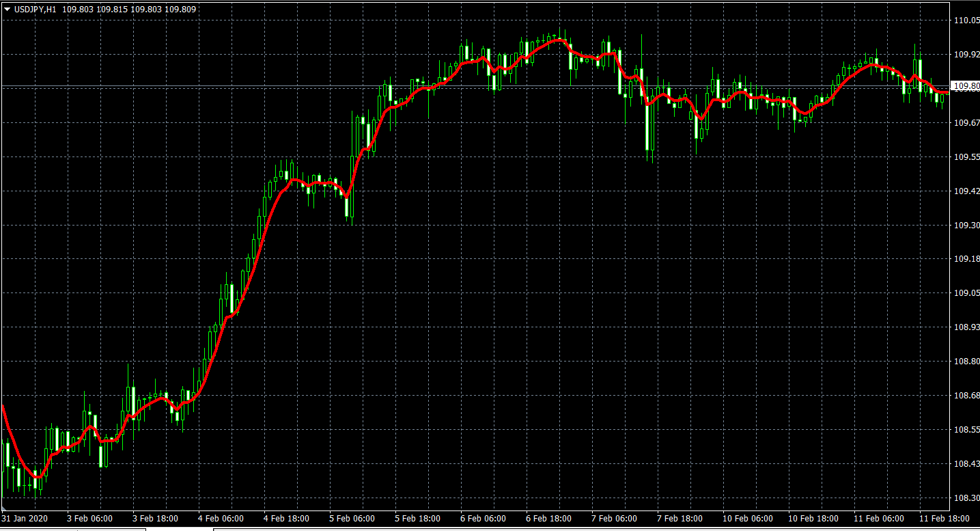Click the 109.18 price axis label
This screenshot has height=531, width=980.
[x=966, y=259]
